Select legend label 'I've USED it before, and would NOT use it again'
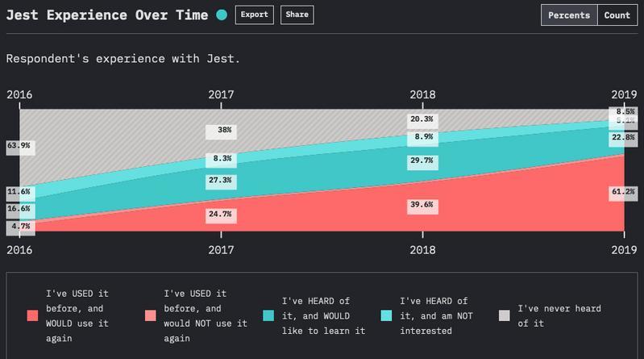 click(x=206, y=315)
